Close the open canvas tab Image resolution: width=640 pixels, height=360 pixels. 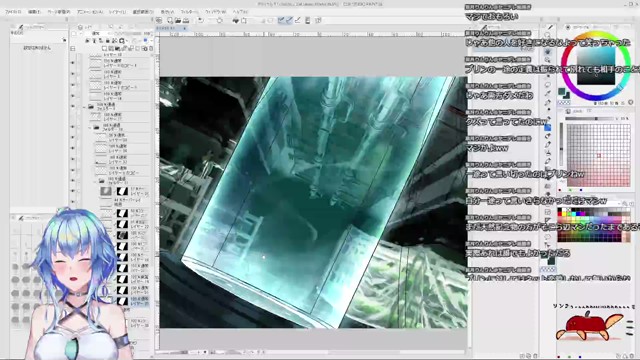[184, 28]
